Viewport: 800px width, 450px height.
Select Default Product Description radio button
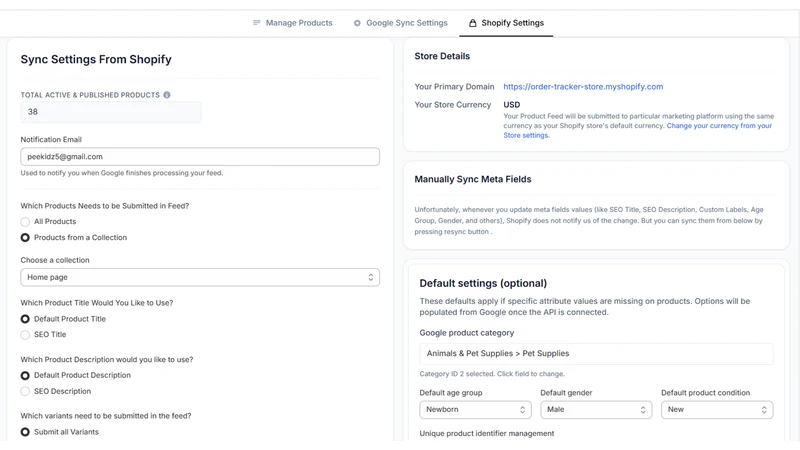(x=25, y=376)
